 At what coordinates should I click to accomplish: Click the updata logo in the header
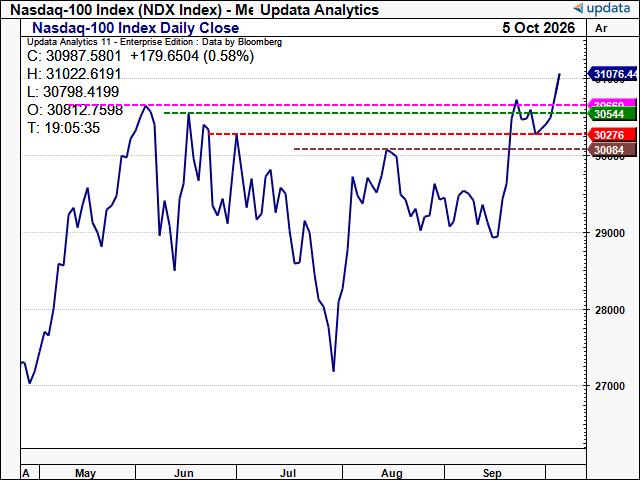pos(602,8)
